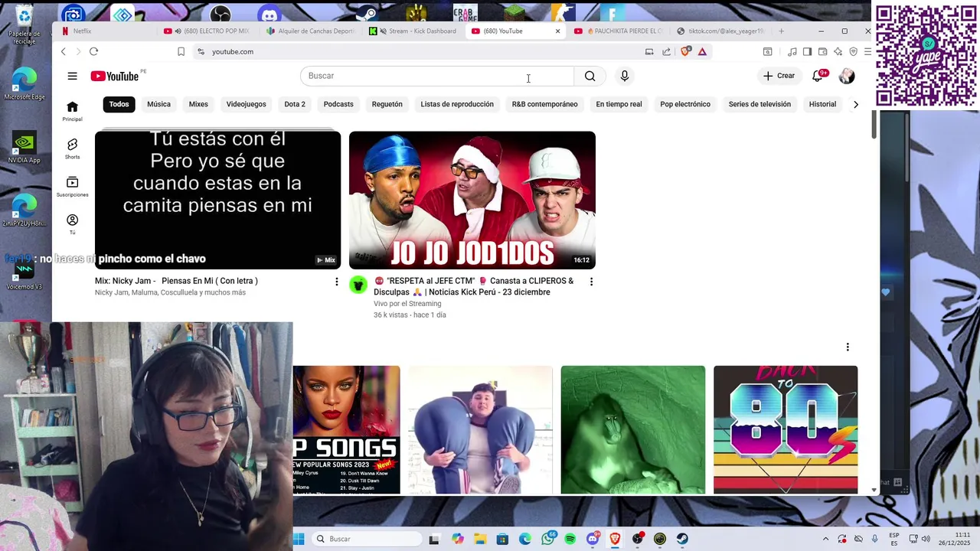Viewport: 980px width, 551px height.
Task: Open Recycle Bin desktop icon
Action: (x=24, y=23)
